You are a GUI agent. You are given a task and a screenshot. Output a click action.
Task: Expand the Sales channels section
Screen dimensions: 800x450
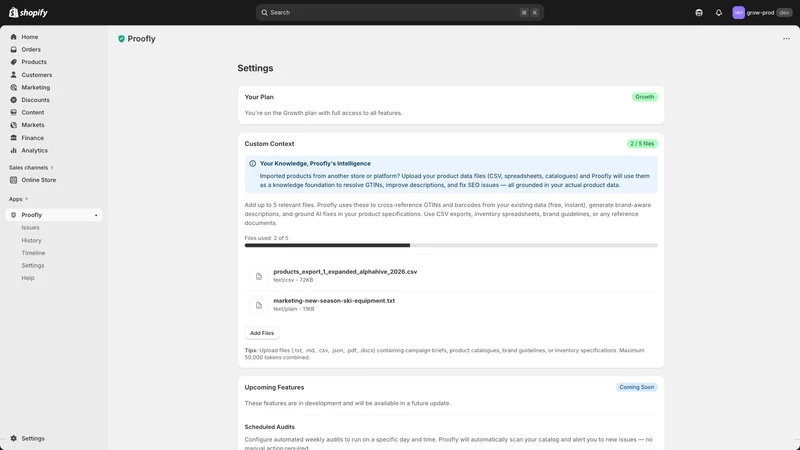31,167
